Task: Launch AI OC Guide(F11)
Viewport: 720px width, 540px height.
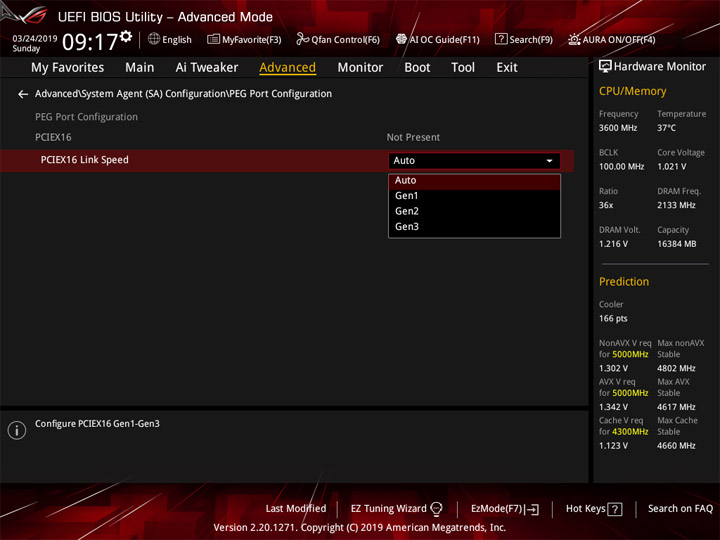Action: point(438,39)
